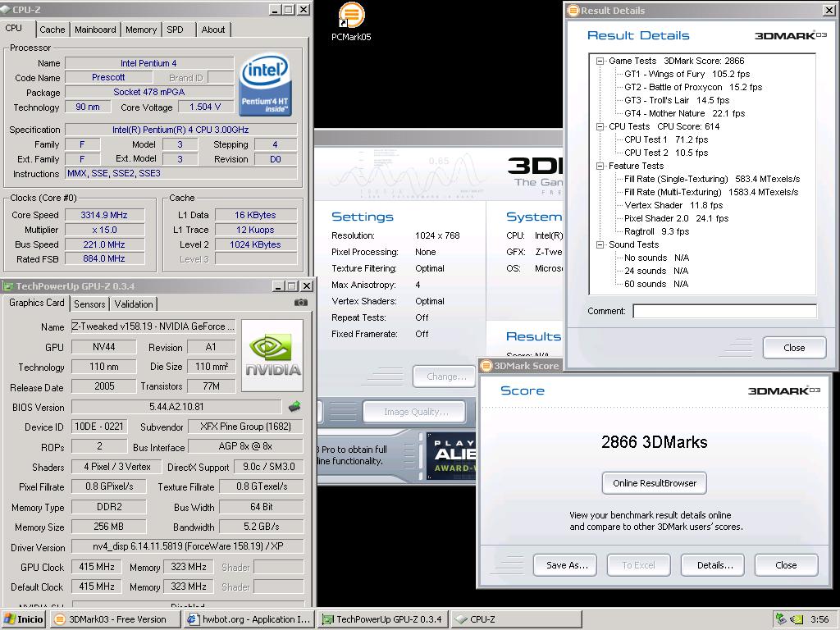Click the Specification field Intel(R) Pentium(R) 4

180,130
